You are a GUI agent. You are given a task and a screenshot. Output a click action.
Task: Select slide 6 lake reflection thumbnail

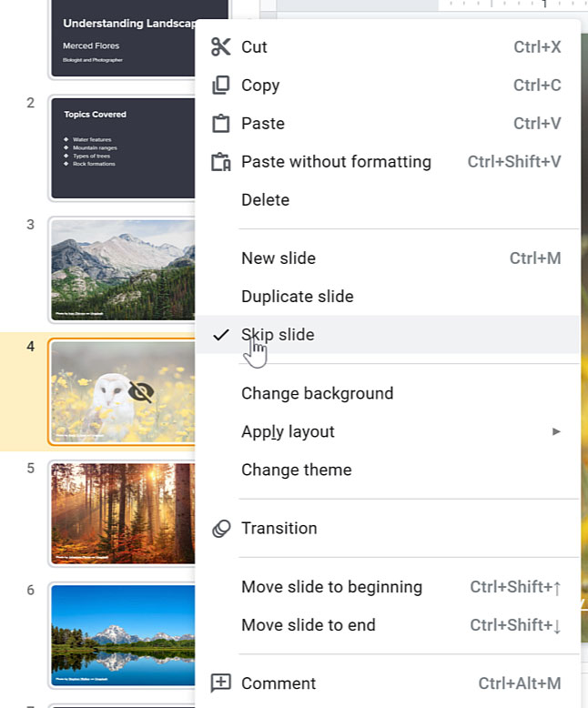click(124, 635)
